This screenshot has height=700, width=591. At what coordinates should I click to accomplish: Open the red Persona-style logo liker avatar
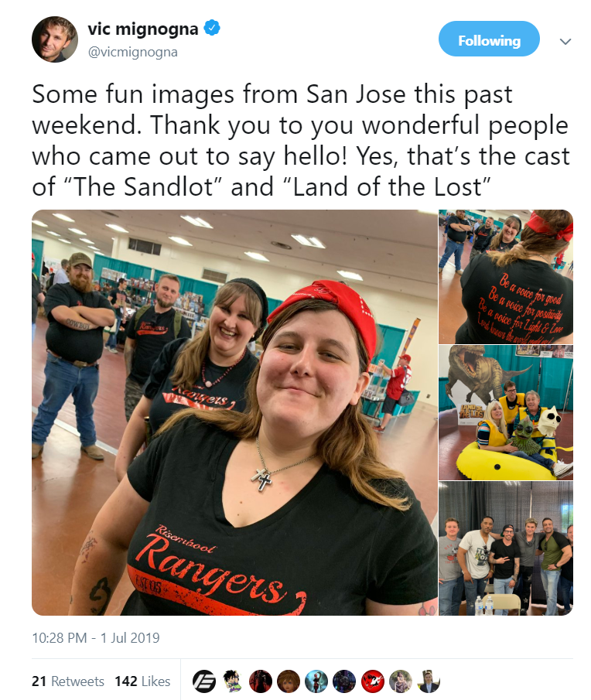pos(373,681)
